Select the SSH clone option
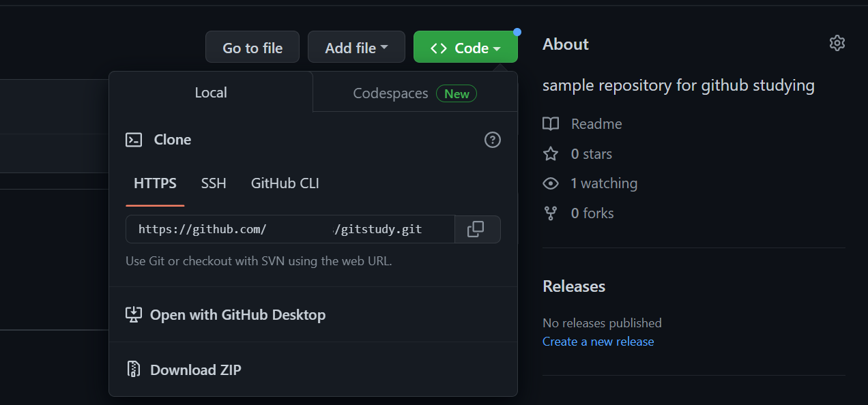Image resolution: width=868 pixels, height=405 pixels. tap(214, 183)
